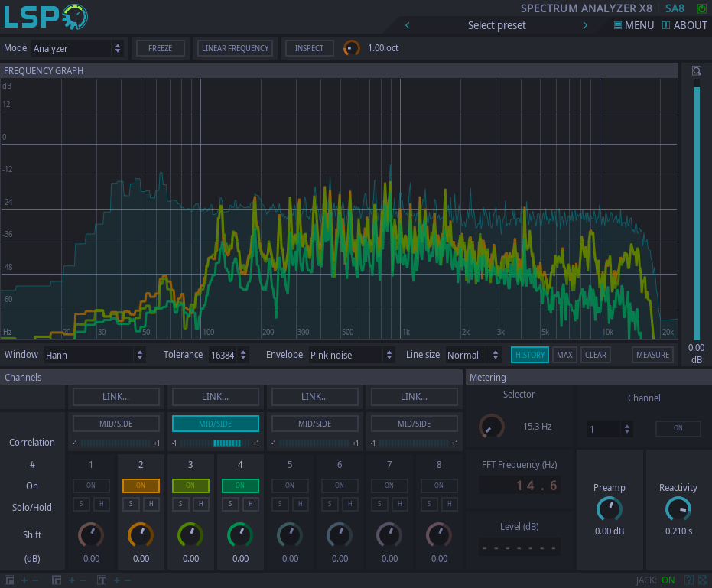Click the green power bypass icon
Screen dimensions: 712x588
(702, 8)
